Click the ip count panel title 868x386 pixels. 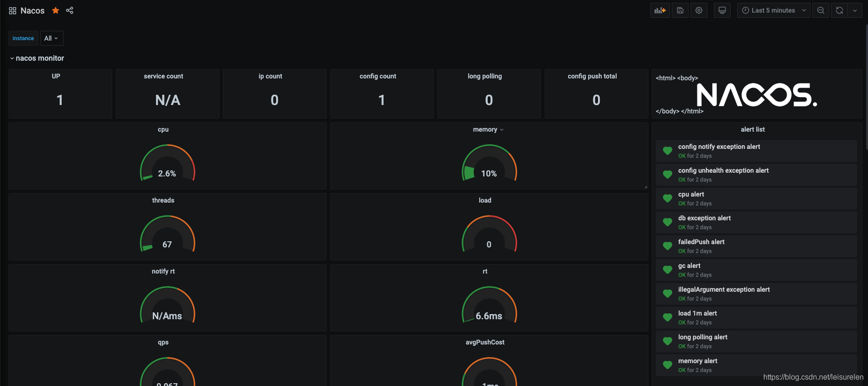coord(270,76)
